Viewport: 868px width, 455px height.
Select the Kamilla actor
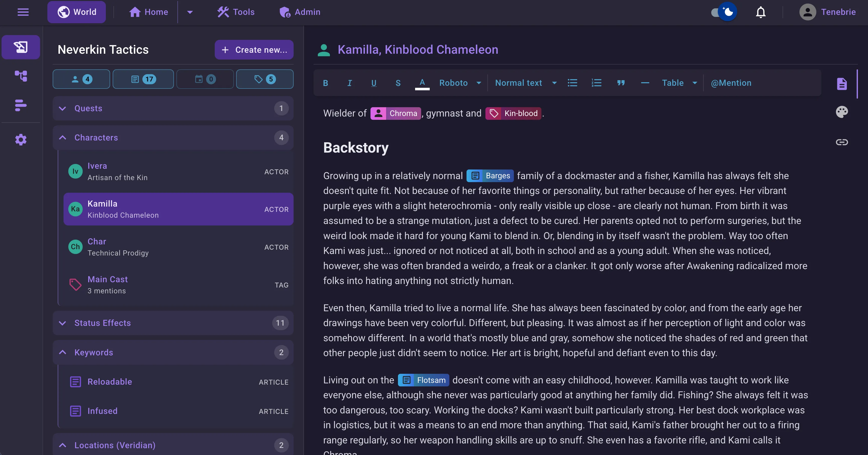coord(178,209)
